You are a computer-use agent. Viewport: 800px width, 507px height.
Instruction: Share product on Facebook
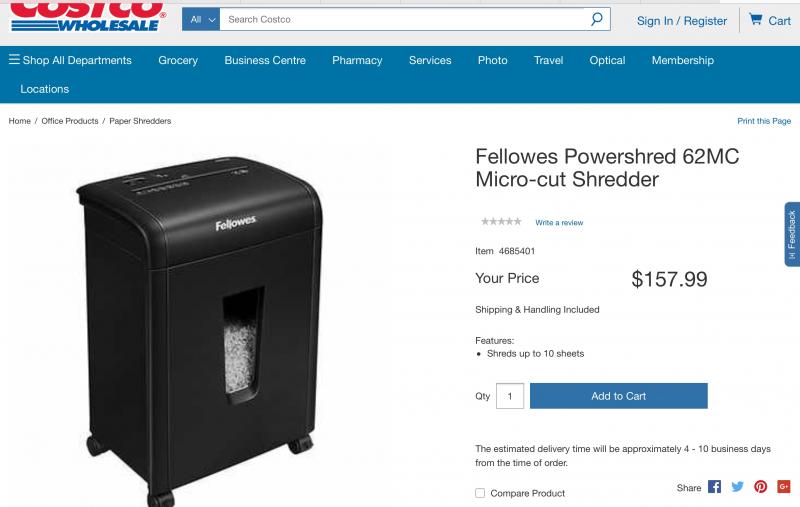(x=714, y=487)
